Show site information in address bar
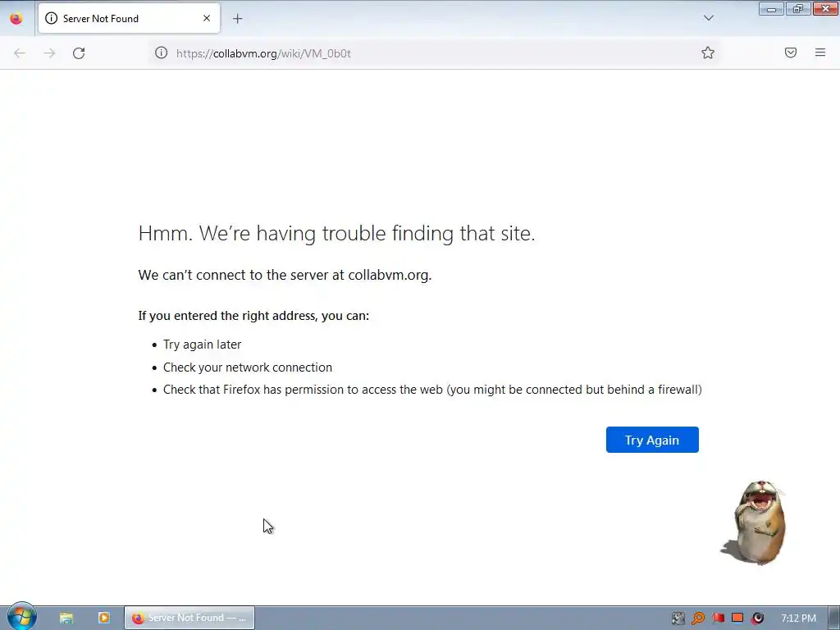The height and width of the screenshot is (630, 840). pos(161,52)
